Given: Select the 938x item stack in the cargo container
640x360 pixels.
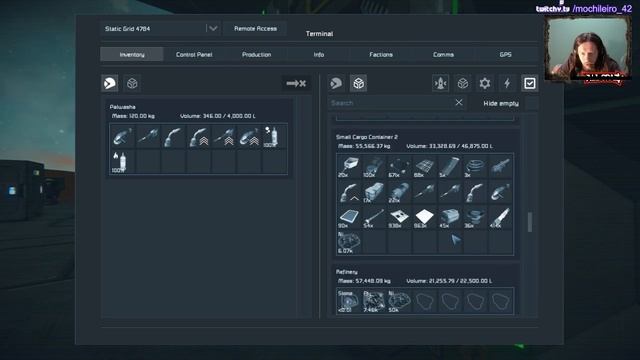Looking at the screenshot, I should [399, 217].
